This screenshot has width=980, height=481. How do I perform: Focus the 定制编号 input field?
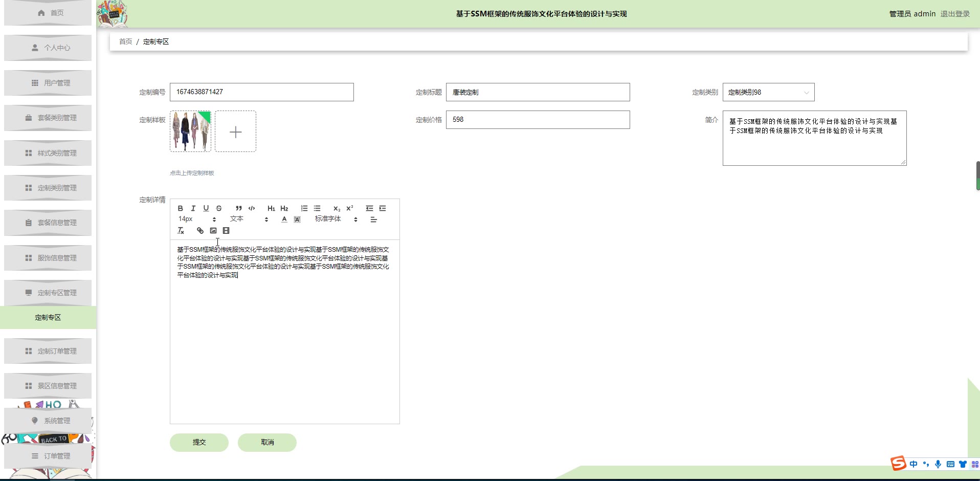coord(261,92)
